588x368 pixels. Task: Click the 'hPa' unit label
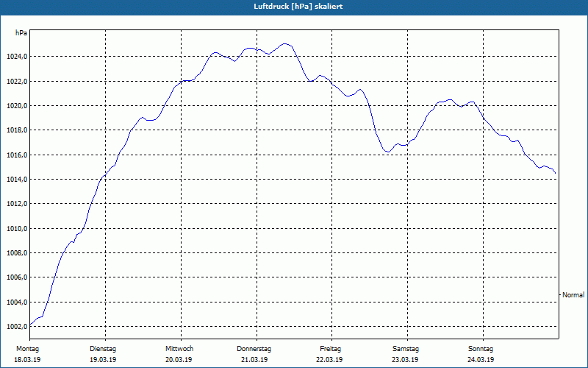[21, 33]
